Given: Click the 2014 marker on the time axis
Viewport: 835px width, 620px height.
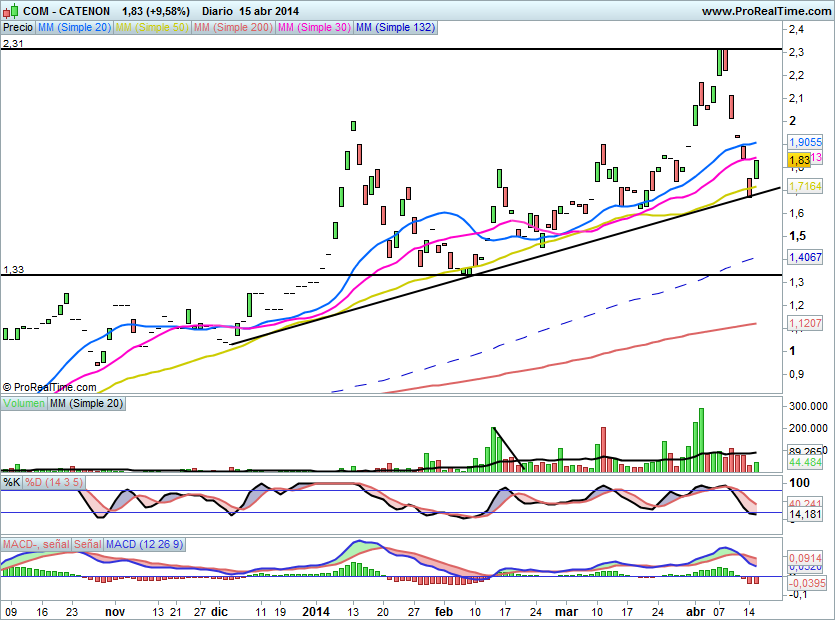Looking at the screenshot, I should [x=316, y=610].
